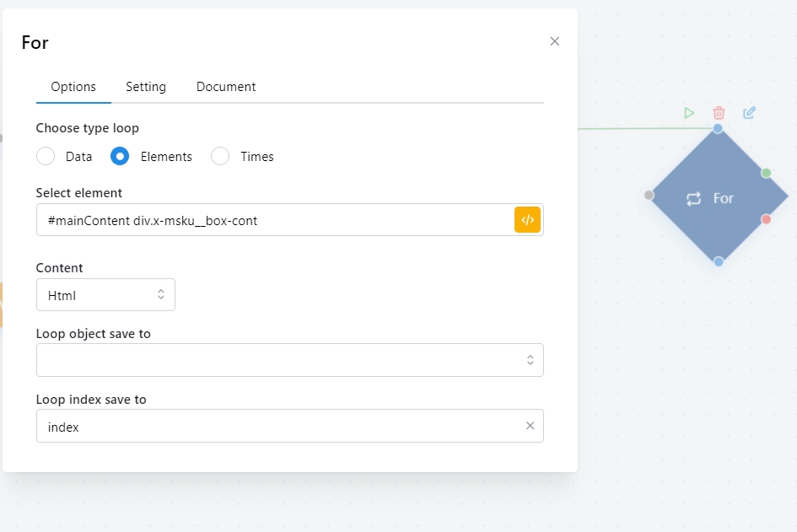The height and width of the screenshot is (532, 797).
Task: Click the gray input port on For node
Action: 649,195
